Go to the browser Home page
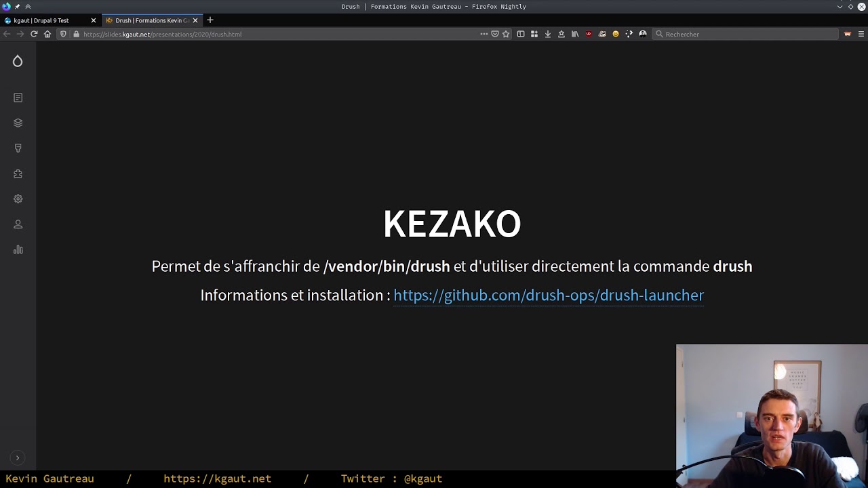The image size is (868, 488). click(x=47, y=34)
